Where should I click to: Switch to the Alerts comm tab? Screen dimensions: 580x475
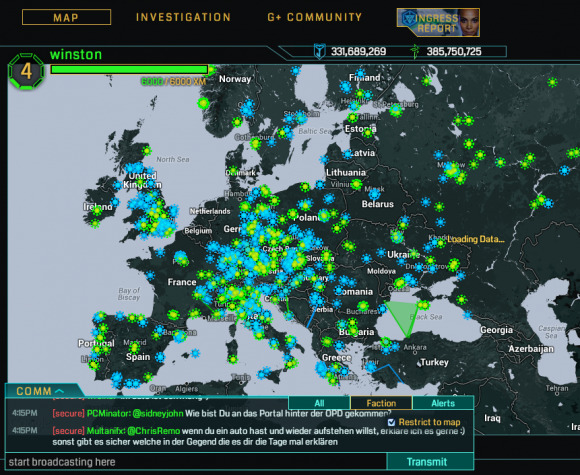pos(443,403)
